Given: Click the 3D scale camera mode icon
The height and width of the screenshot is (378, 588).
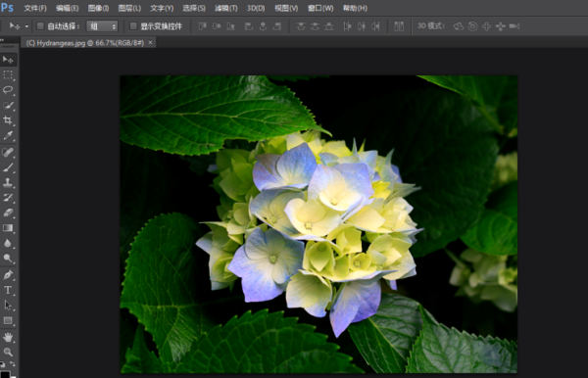Looking at the screenshot, I should point(514,26).
